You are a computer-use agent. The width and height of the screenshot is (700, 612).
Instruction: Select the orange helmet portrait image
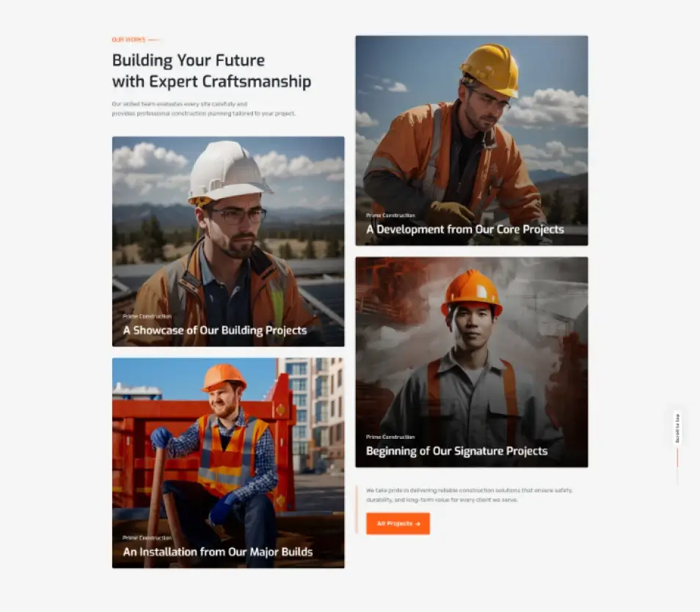pyautogui.click(x=471, y=362)
